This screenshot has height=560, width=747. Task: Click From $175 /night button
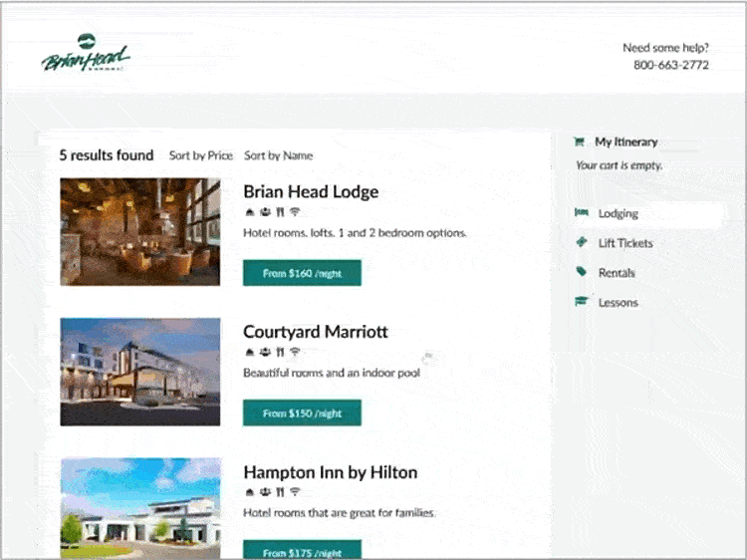pos(302,550)
